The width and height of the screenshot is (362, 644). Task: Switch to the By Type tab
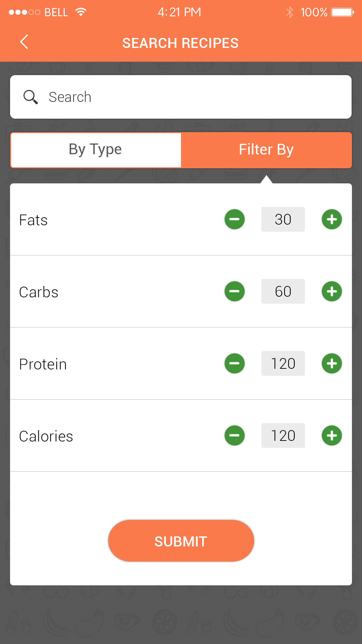tap(96, 150)
